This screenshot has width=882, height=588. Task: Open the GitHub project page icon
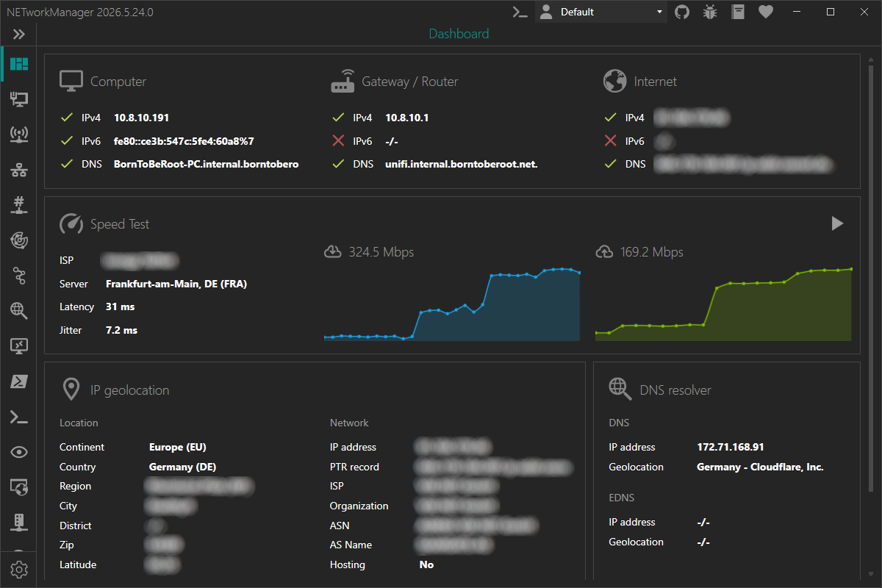[x=682, y=12]
